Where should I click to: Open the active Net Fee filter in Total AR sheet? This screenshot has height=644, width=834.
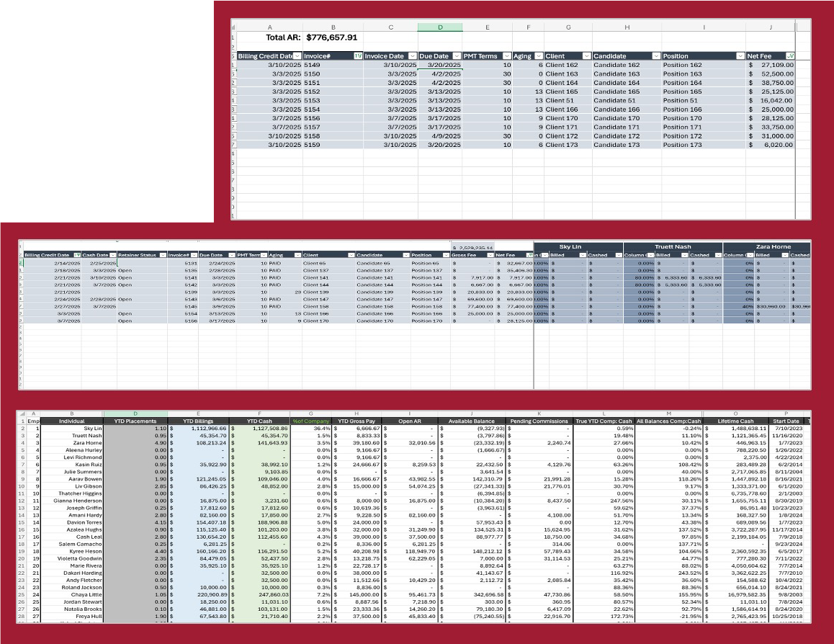coord(790,56)
